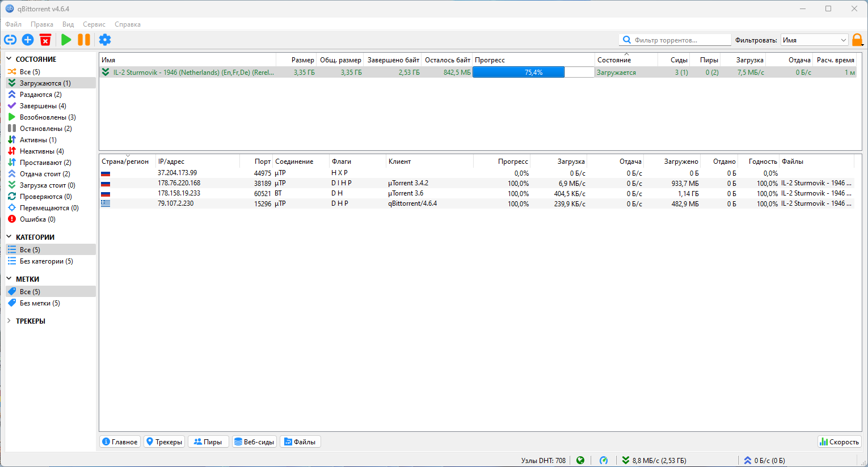
Task: Open the Сервис menu
Action: point(94,24)
